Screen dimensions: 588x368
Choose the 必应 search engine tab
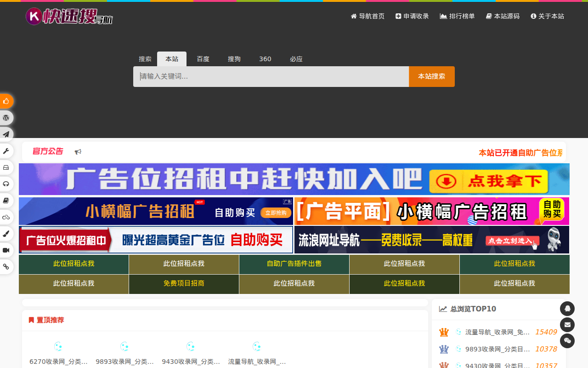pos(296,59)
